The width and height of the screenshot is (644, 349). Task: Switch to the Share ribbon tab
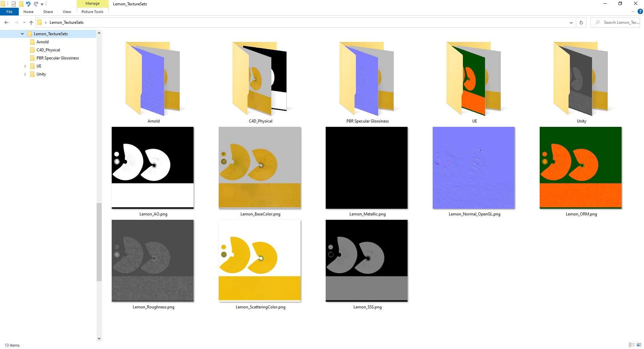click(x=48, y=12)
